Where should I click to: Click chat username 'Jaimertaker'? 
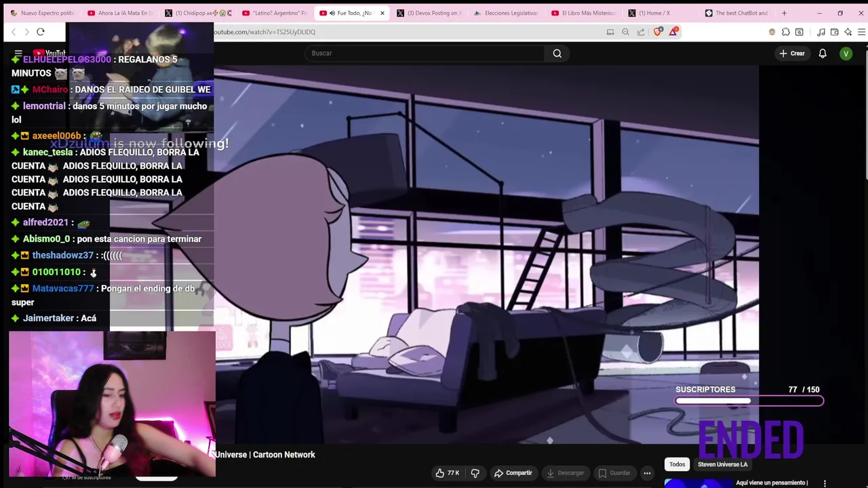(x=48, y=319)
